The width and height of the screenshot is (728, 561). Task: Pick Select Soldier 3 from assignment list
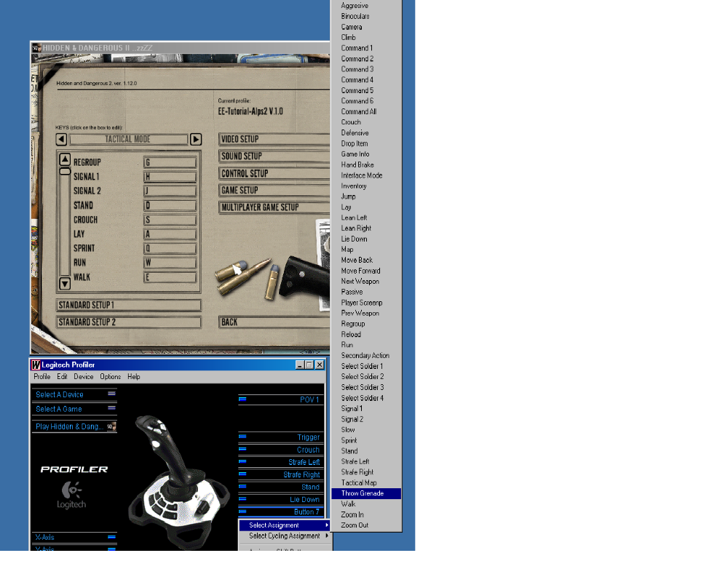(x=366, y=387)
